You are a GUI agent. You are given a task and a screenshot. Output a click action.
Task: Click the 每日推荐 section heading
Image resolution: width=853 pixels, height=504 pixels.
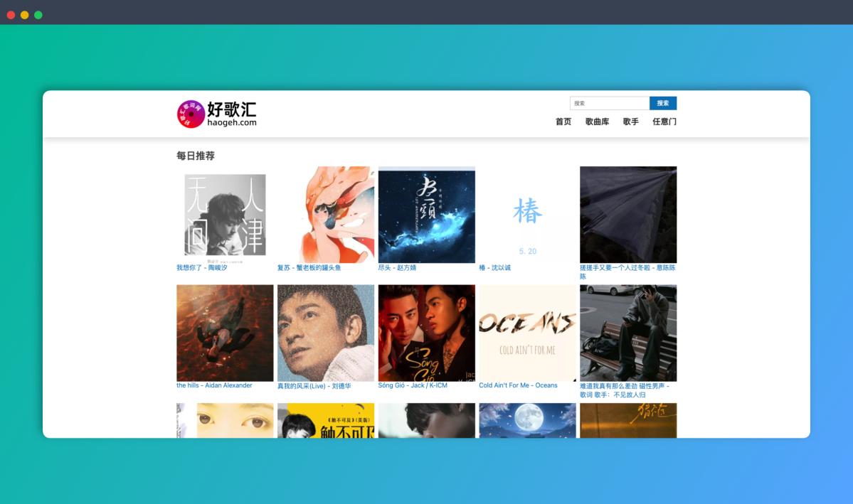(x=196, y=156)
